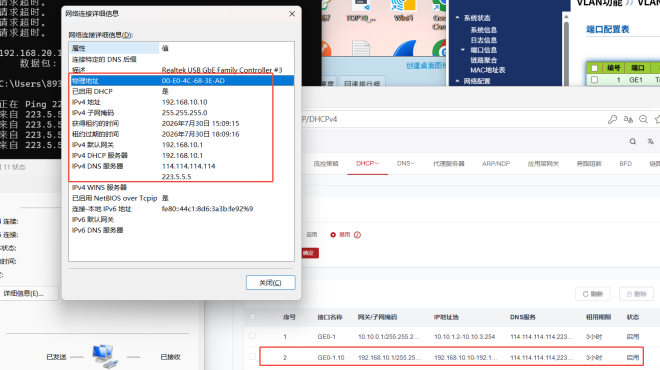Click the search magnifier icon above DHCP tabs
The height and width of the screenshot is (370, 660).
[633, 142]
